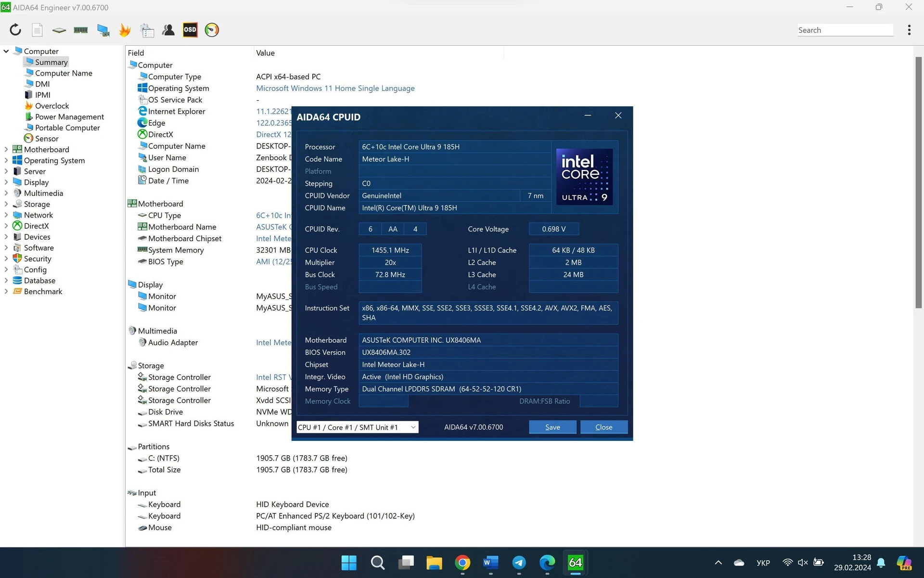
Task: Open the three-dot options menu
Action: tap(909, 30)
